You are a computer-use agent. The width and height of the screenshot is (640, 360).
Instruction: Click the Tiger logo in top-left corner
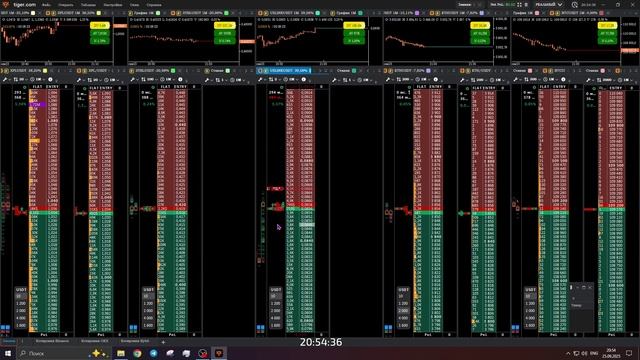click(5, 4)
